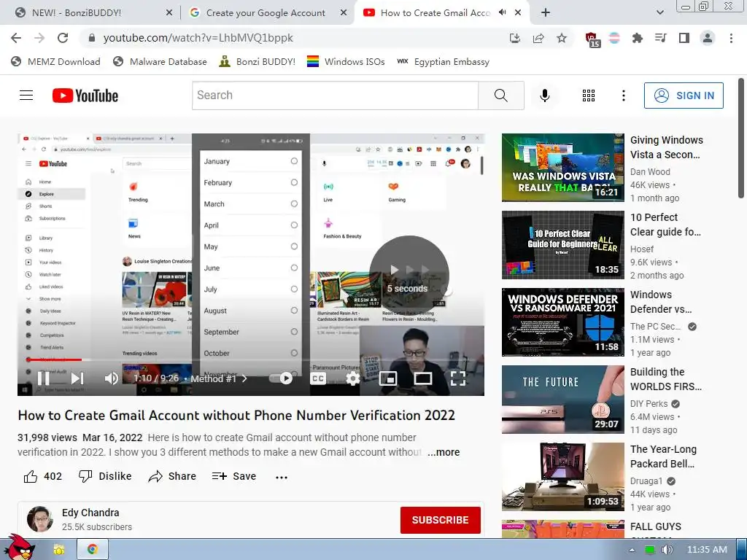Open the Extensions puzzle icon
This screenshot has height=560, width=747.
pos(637,38)
